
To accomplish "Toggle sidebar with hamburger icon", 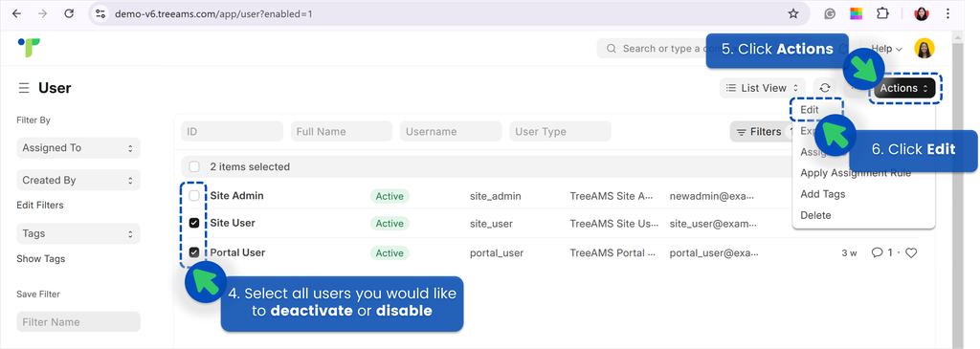I will click(x=24, y=88).
